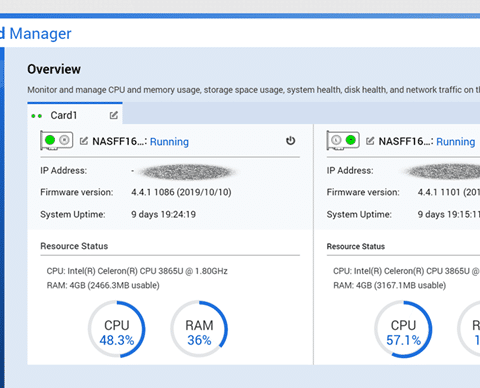Open the Card1 tab
Screen dimensions: 480x388
tap(75, 114)
